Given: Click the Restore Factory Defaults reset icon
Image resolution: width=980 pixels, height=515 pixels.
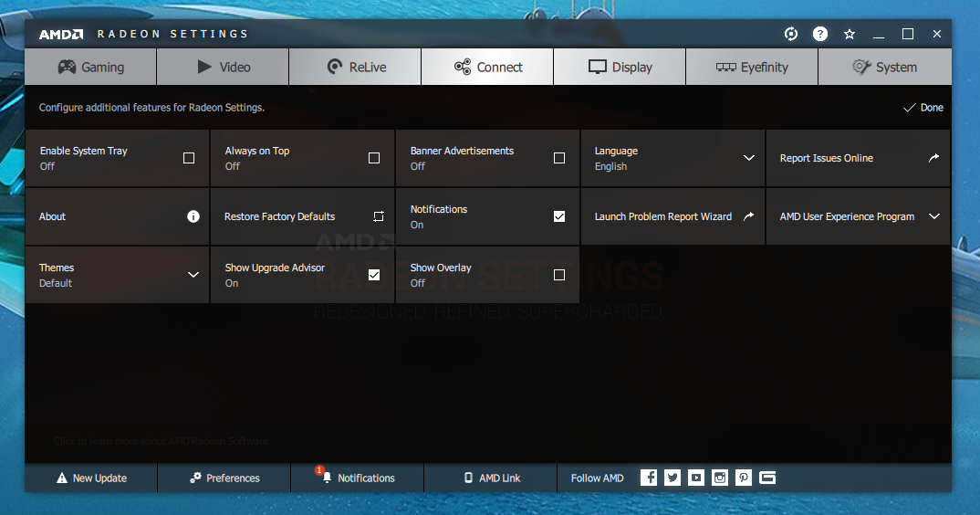Looking at the screenshot, I should [379, 216].
